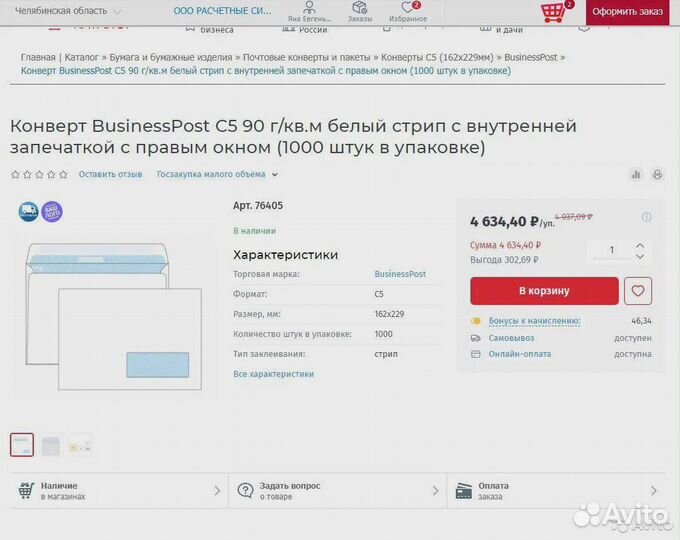Click the Самовывоз truck icon
Screen dimensions: 680x540
click(x=475, y=338)
